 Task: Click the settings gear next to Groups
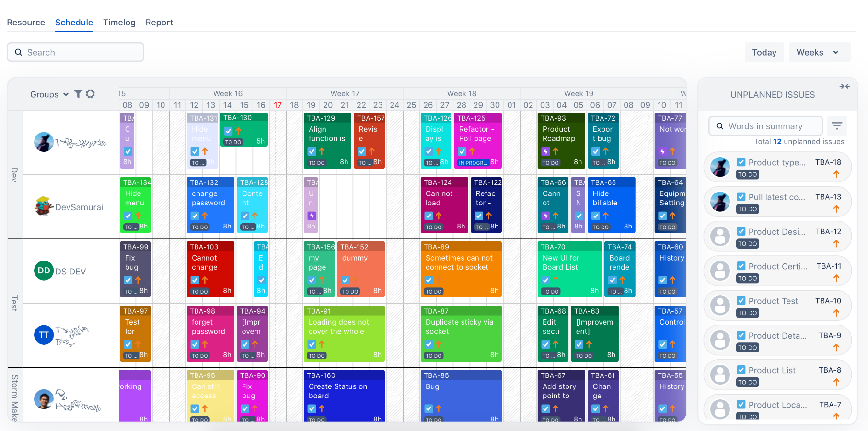pyautogui.click(x=91, y=94)
